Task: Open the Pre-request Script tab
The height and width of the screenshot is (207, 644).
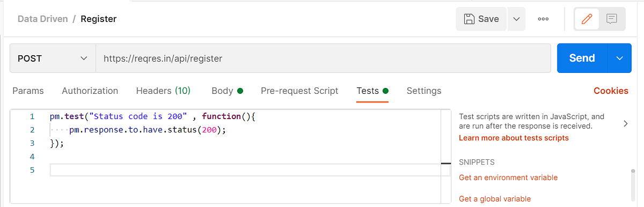Action: pos(299,91)
